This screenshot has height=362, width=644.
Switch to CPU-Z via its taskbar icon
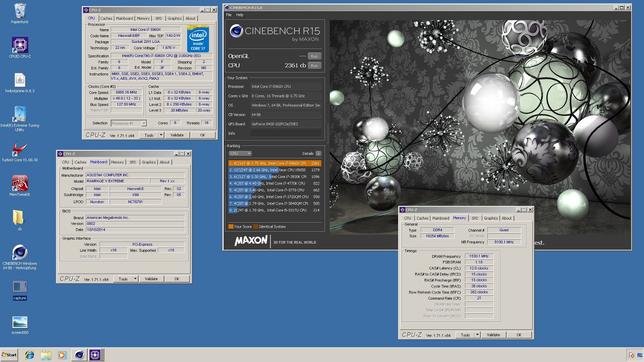point(95,355)
